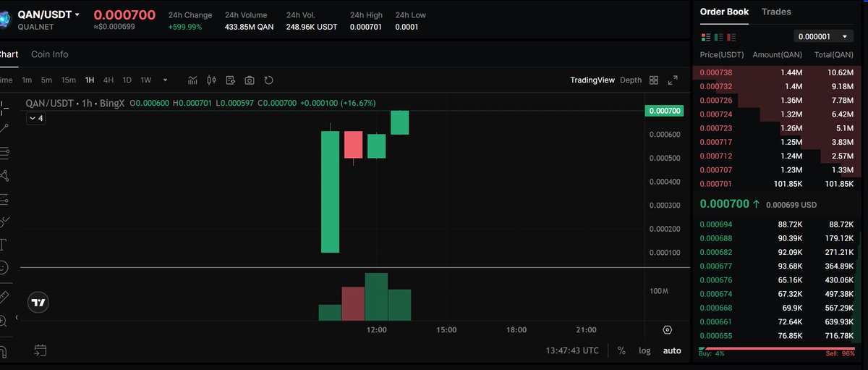
Task: Show both buy and sell order book view
Action: coord(705,37)
